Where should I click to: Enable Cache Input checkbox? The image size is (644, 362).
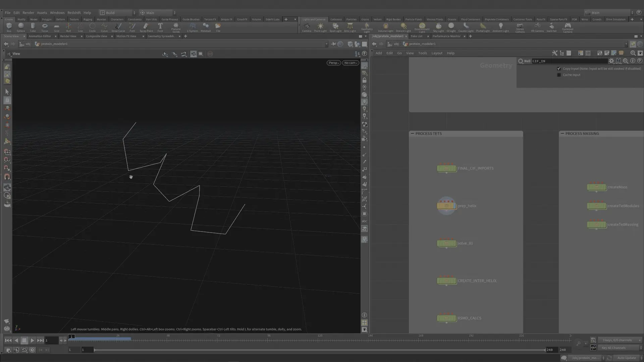pyautogui.click(x=559, y=75)
